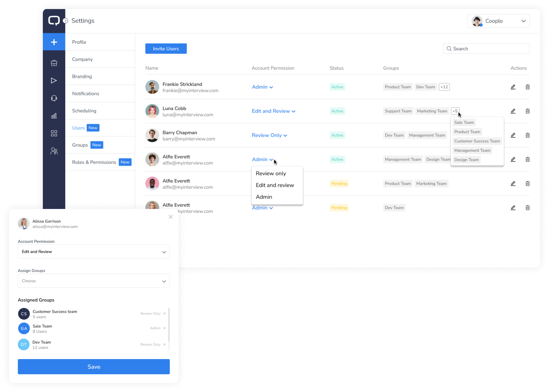This screenshot has width=549, height=392.
Task: Edit Frankie Strickland with pencil icon
Action: click(513, 87)
